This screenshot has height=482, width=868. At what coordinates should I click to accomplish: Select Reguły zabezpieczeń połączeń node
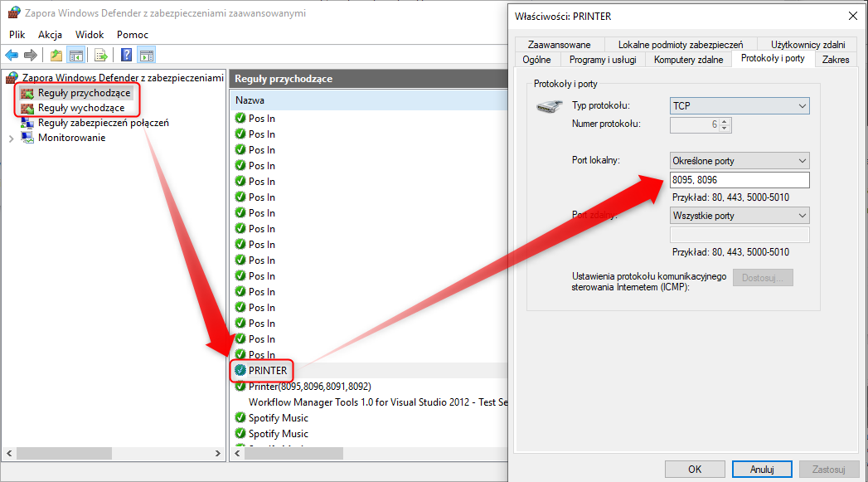(x=103, y=123)
